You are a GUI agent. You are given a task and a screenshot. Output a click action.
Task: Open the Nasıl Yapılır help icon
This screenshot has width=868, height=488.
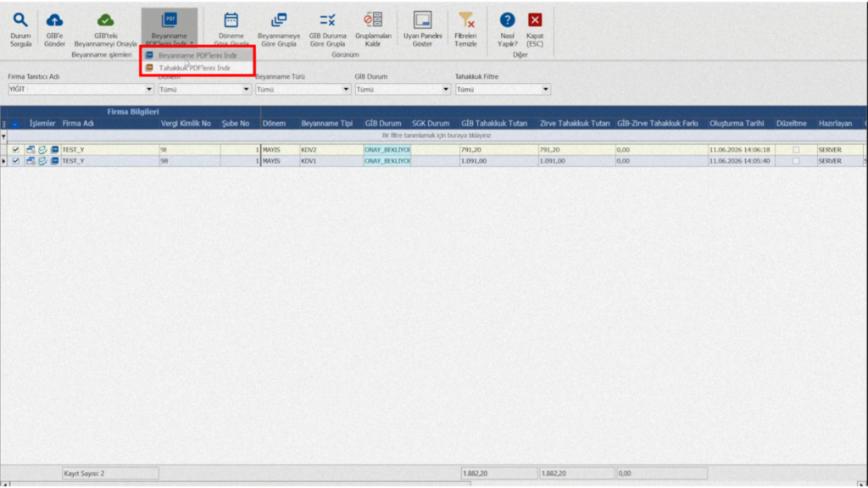507,20
